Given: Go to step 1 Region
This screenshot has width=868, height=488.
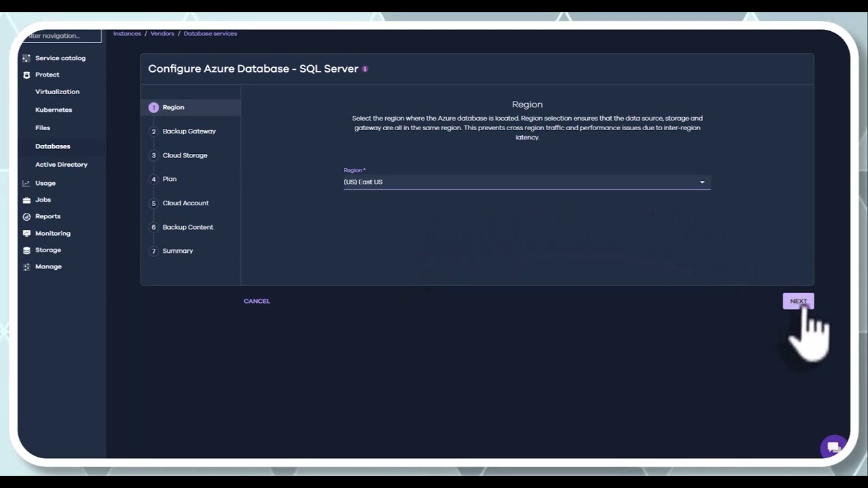Looking at the screenshot, I should coord(191,107).
